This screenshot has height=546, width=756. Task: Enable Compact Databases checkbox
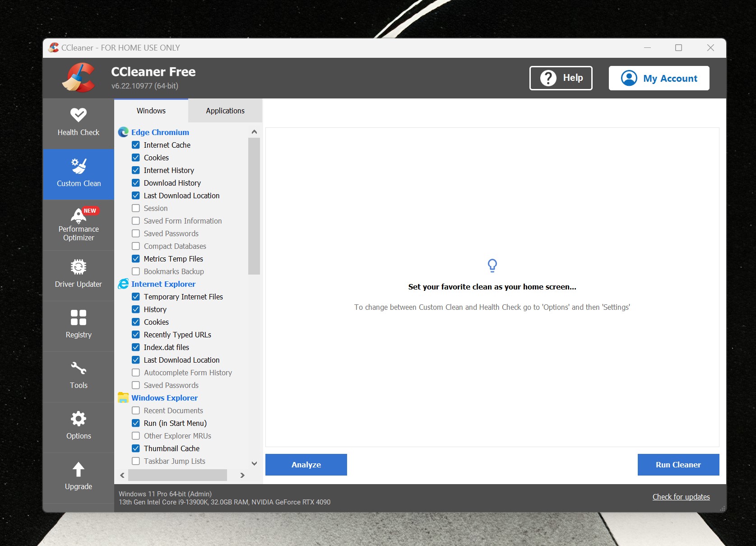point(135,246)
